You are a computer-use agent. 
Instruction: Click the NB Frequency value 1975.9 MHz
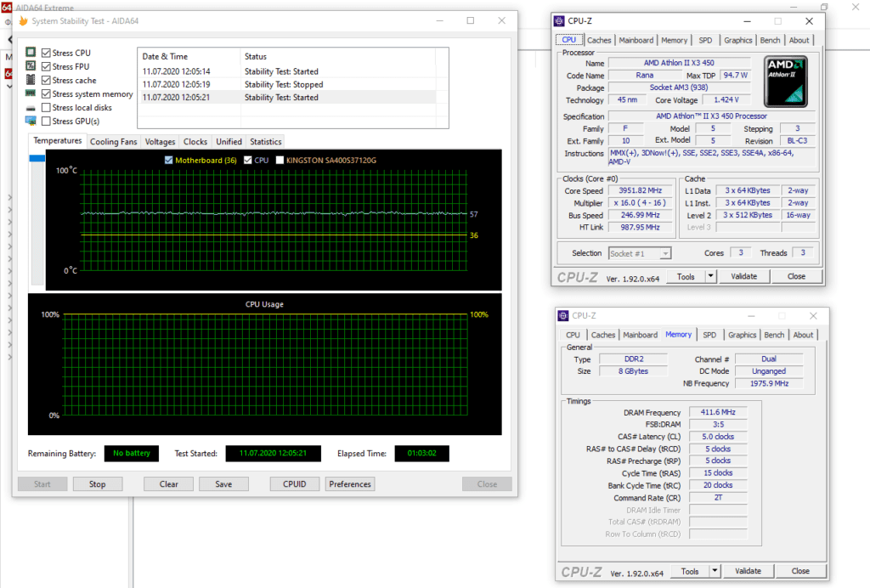[769, 383]
